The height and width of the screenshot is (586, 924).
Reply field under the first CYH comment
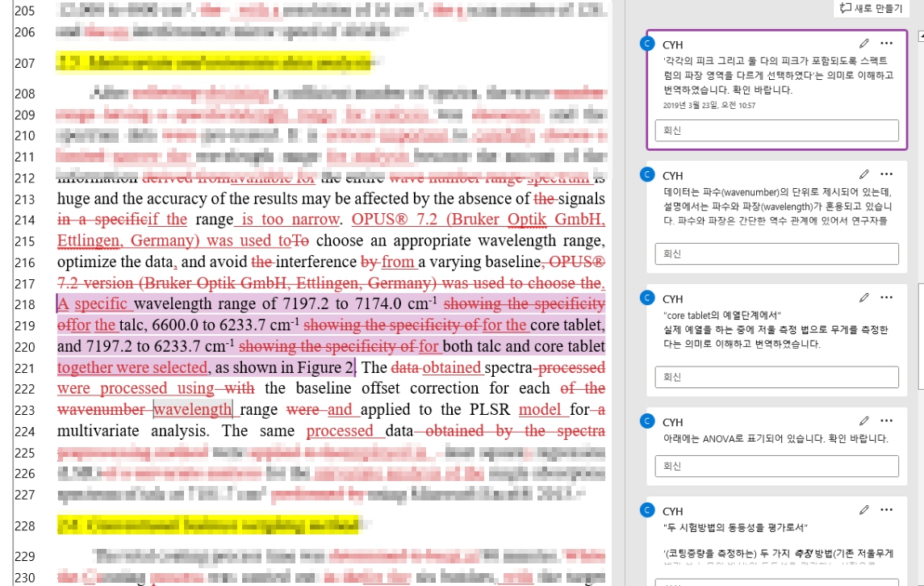(x=776, y=130)
